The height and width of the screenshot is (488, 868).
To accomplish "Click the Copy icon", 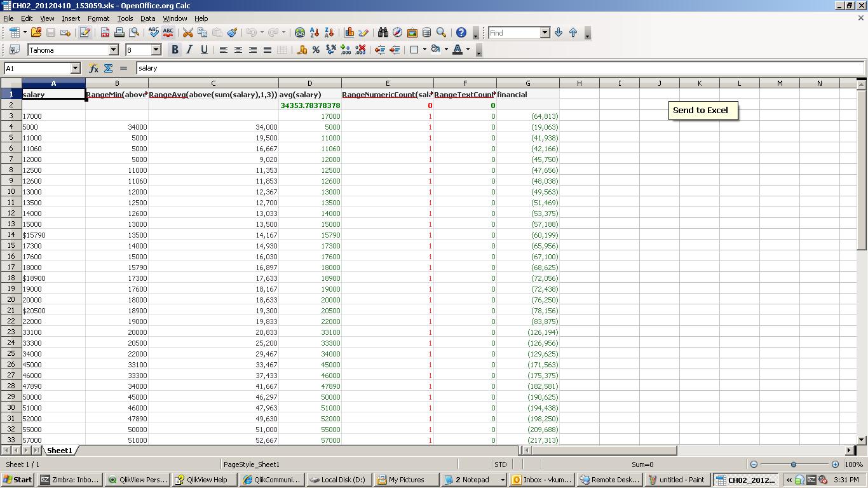I will click(203, 32).
